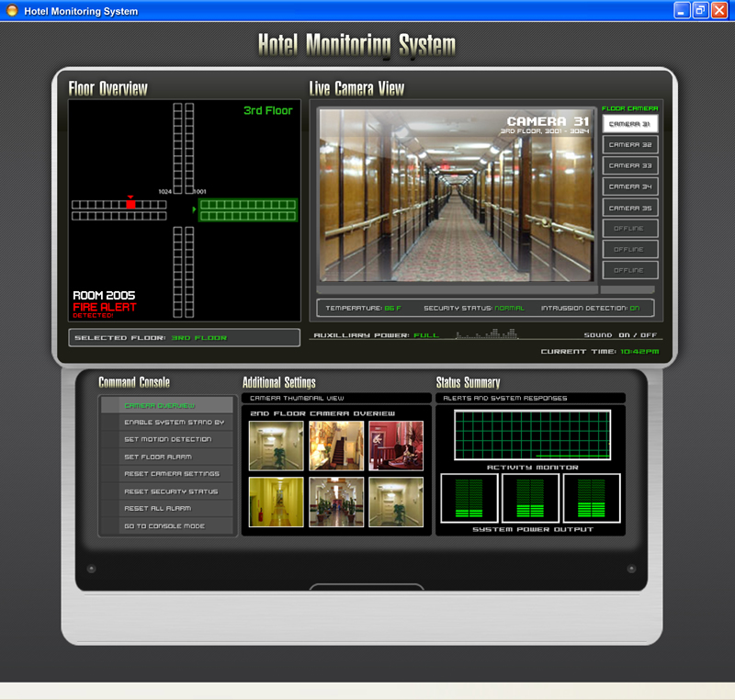
Task: Click the first System Power Output meter
Action: point(469,498)
